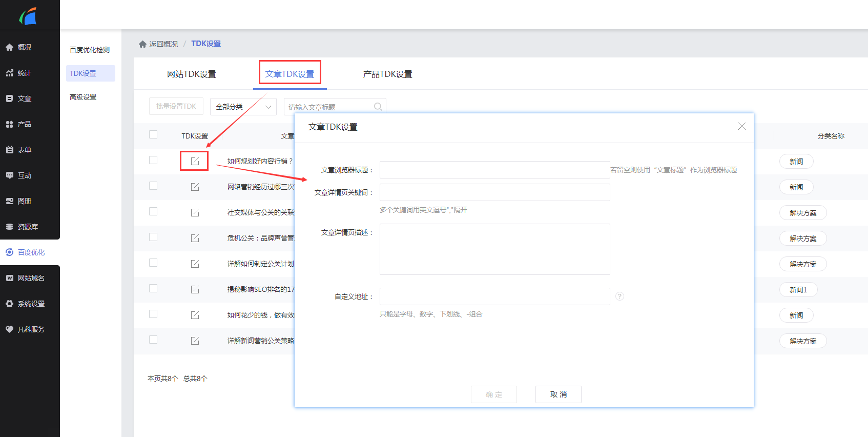Open the 统计 statistics sidebar item
The width and height of the screenshot is (868, 437).
[x=30, y=73]
